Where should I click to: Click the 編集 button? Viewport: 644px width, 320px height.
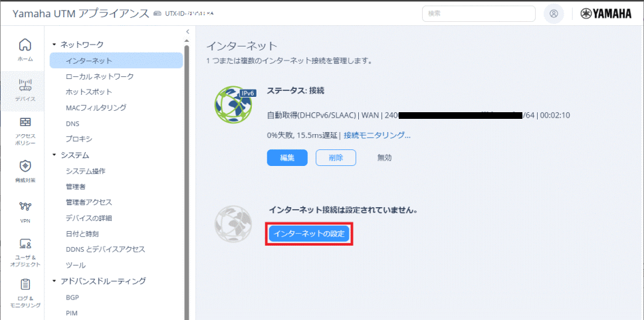point(287,157)
